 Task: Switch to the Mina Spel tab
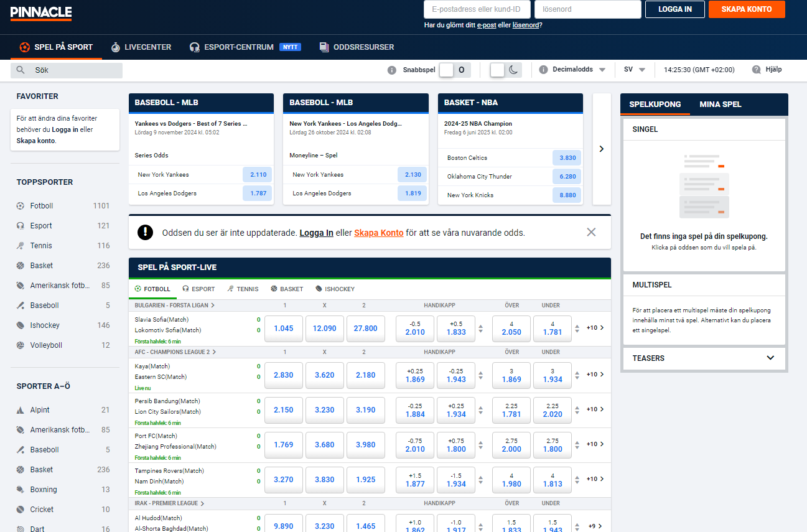pyautogui.click(x=720, y=105)
